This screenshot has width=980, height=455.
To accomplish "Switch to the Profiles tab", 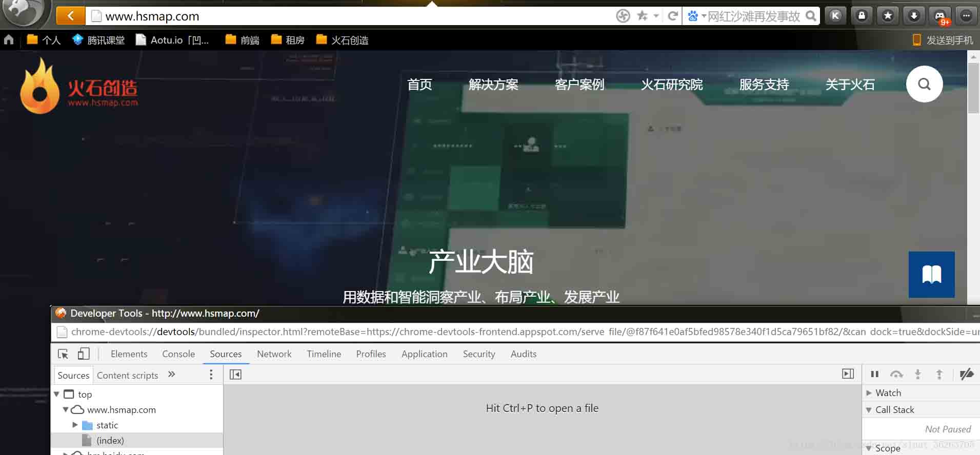I will click(371, 354).
